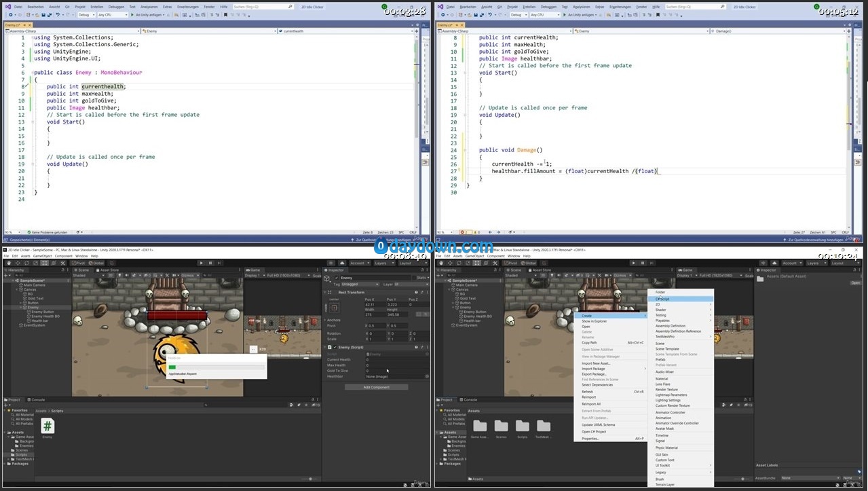Open the Debug configuration dropdown in left Visual Studio window
This screenshot has width=868, height=491.
click(x=86, y=14)
